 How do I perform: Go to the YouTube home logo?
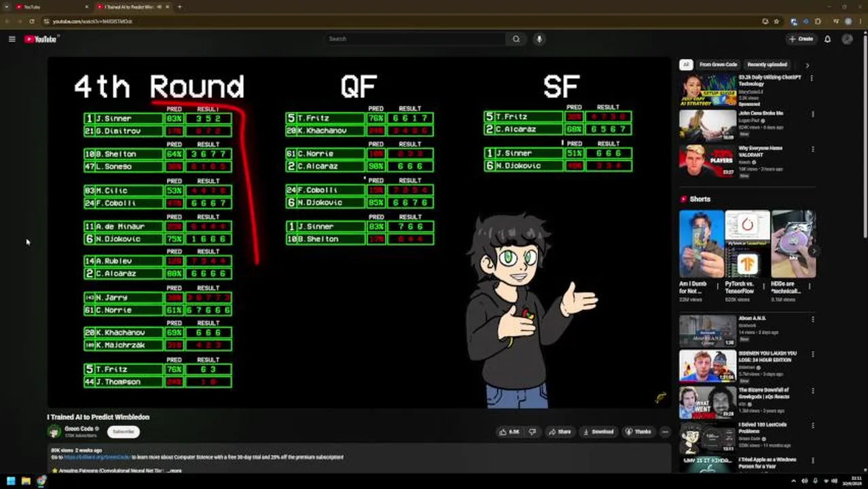point(41,39)
